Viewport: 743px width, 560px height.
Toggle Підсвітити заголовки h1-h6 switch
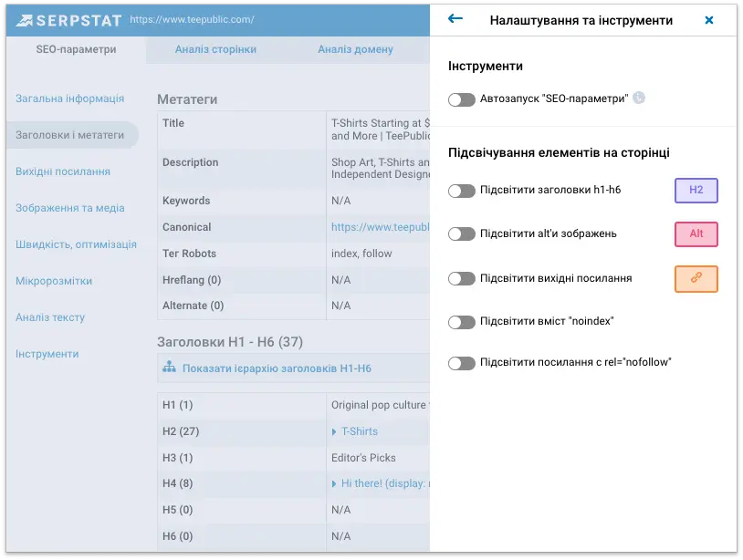462,191
